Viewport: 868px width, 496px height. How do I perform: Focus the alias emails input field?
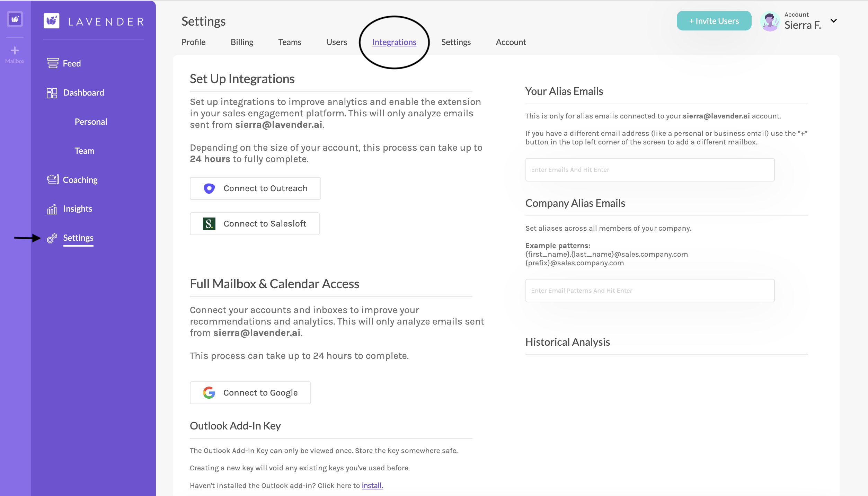[x=649, y=170]
